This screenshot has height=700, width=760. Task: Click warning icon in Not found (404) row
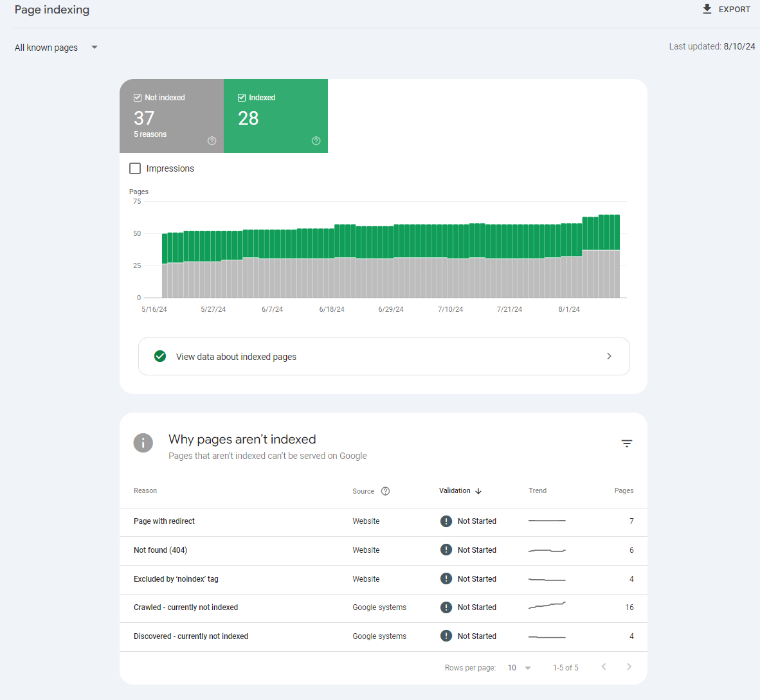click(446, 550)
